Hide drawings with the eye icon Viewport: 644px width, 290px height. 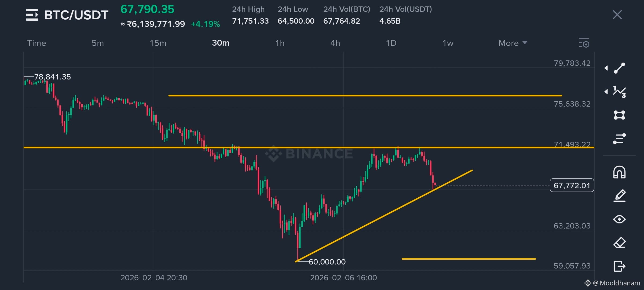pyautogui.click(x=619, y=219)
